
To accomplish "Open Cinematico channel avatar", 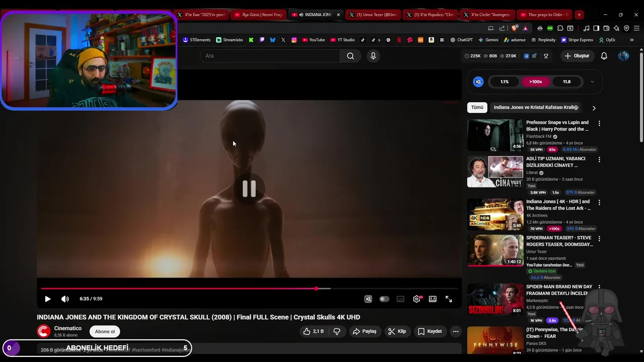I will click(x=44, y=331).
